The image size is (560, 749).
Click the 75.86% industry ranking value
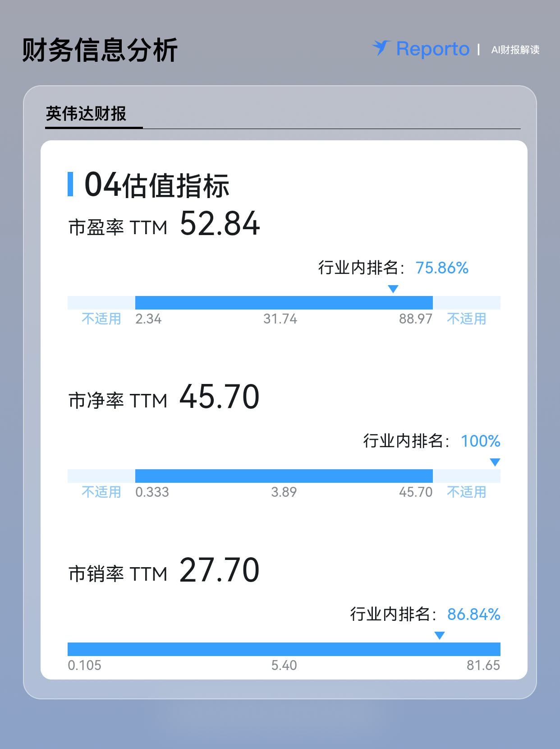coord(442,268)
